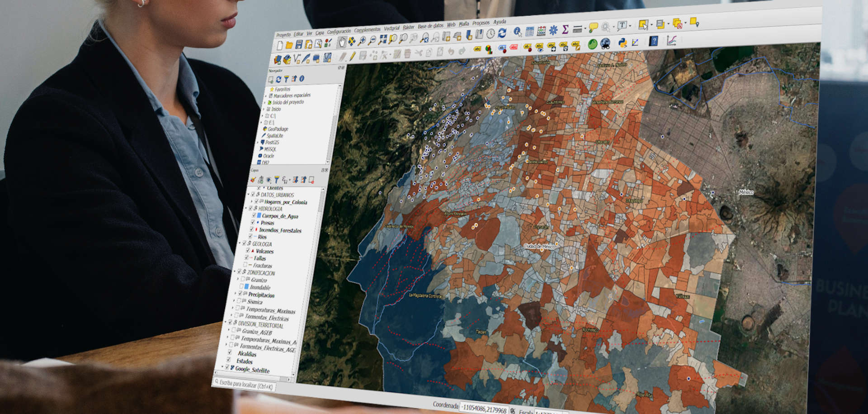Open the Python console icon
This screenshot has width=868, height=414.
tap(623, 43)
